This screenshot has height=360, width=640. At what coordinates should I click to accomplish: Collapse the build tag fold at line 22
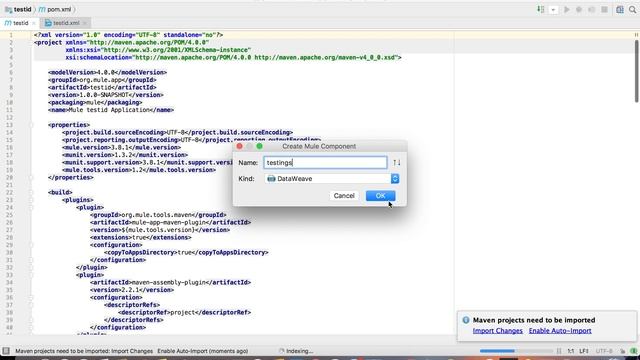(x=31, y=192)
